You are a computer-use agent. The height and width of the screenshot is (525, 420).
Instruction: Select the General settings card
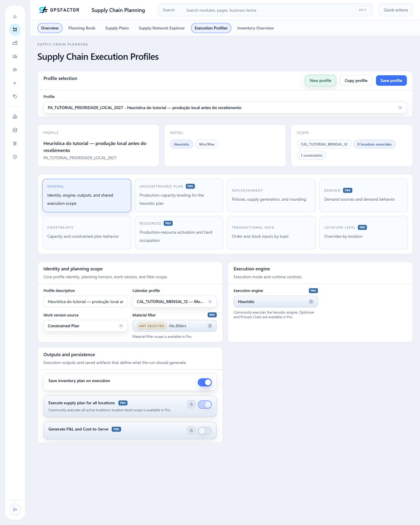click(87, 195)
